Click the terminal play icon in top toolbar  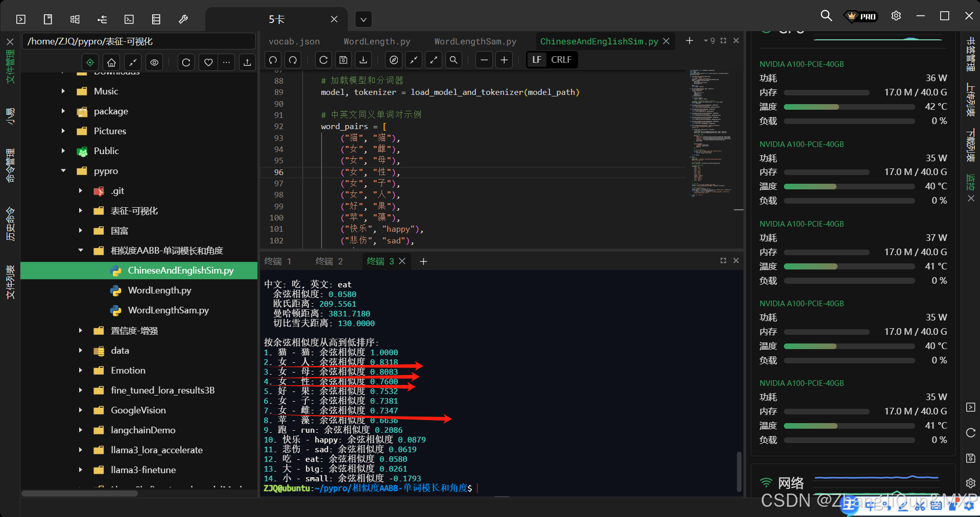coord(21,19)
